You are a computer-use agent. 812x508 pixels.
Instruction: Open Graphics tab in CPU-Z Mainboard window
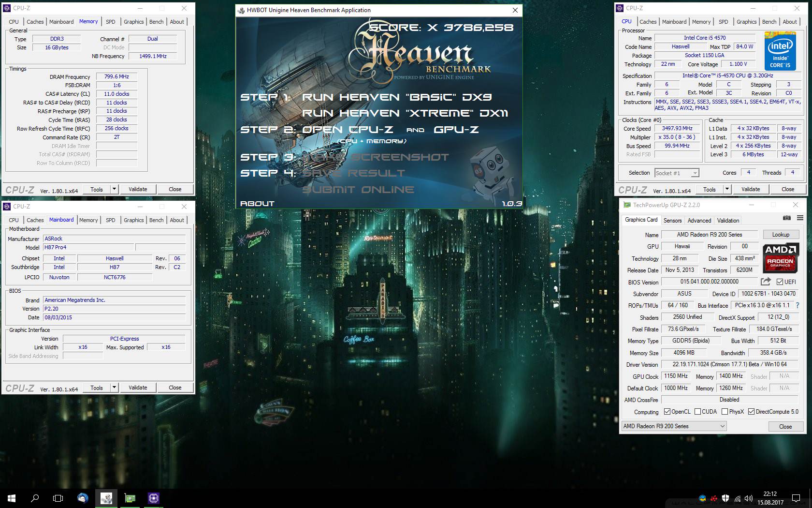[x=134, y=220]
